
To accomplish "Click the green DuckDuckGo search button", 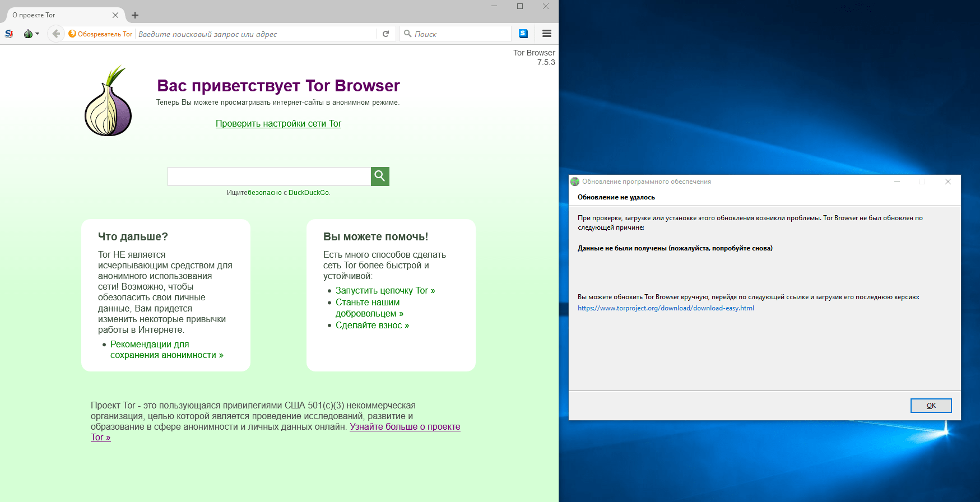I will [x=380, y=176].
